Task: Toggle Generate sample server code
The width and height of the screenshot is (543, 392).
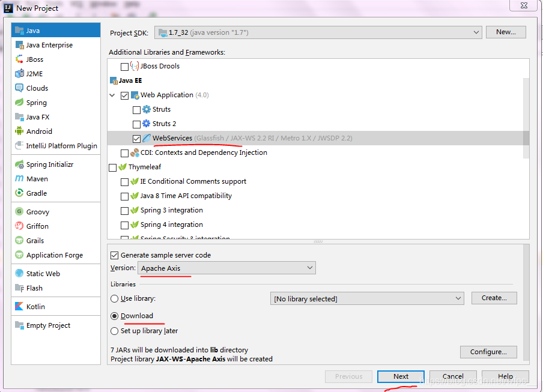Action: click(x=114, y=255)
